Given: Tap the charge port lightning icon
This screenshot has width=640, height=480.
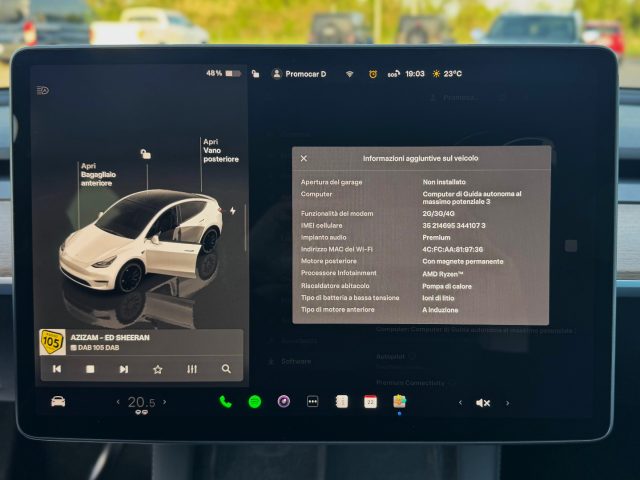Looking at the screenshot, I should tap(233, 211).
